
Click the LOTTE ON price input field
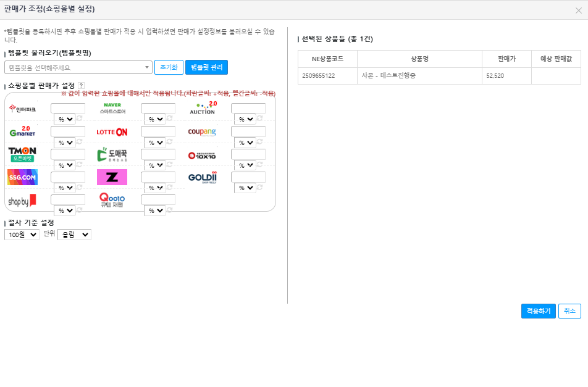pyautogui.click(x=158, y=131)
